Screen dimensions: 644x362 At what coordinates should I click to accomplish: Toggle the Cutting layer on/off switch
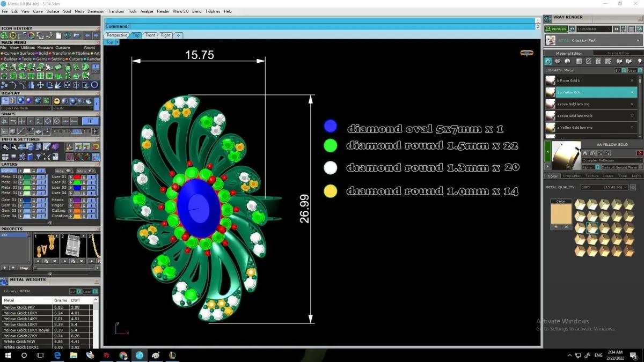click(91, 211)
